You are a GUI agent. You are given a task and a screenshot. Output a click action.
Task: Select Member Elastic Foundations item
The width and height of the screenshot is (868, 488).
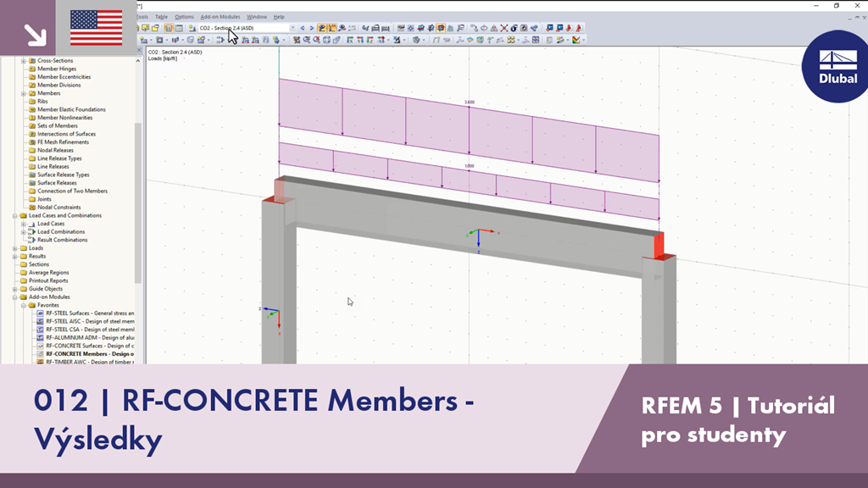click(x=71, y=109)
